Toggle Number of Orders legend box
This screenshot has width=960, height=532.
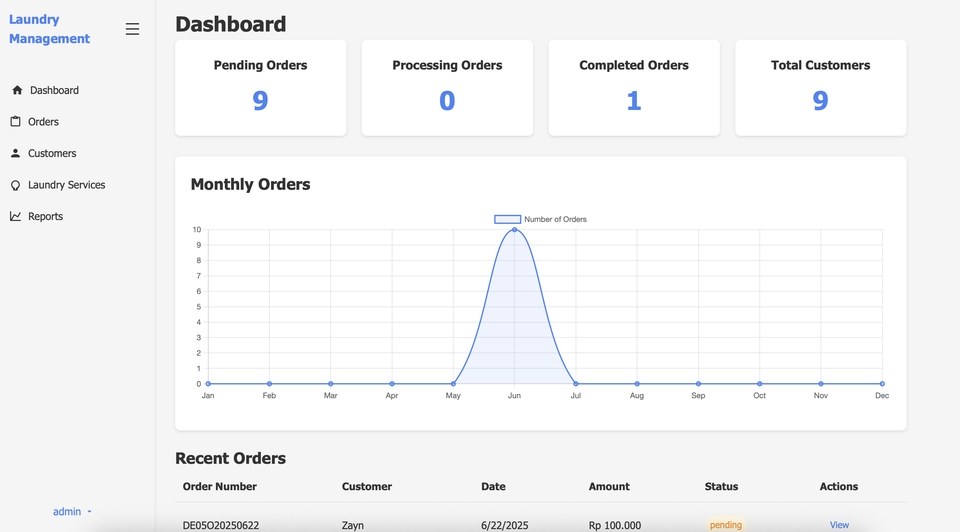[x=507, y=219]
